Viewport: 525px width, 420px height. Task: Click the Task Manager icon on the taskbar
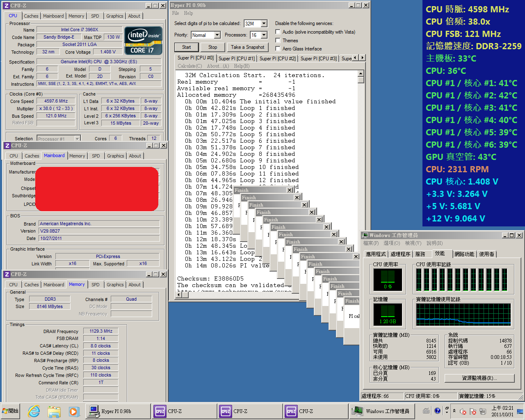(358, 411)
